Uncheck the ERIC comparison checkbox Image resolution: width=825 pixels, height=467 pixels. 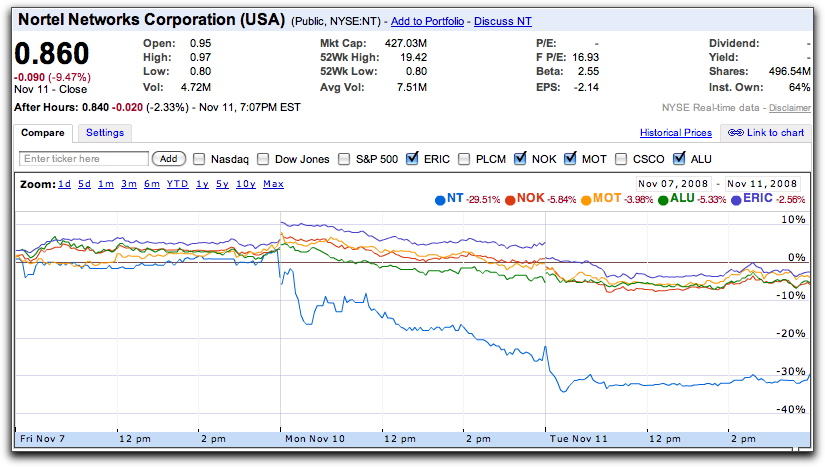(x=412, y=158)
